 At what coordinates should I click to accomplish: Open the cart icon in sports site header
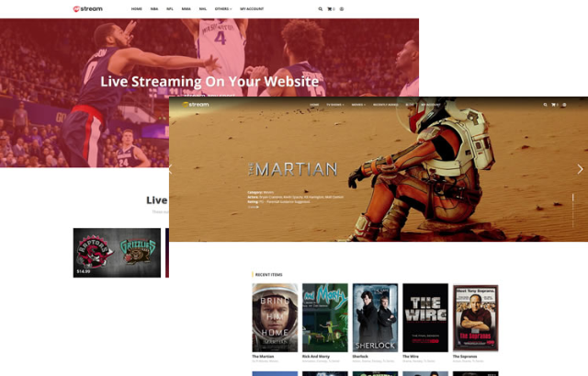coord(331,9)
